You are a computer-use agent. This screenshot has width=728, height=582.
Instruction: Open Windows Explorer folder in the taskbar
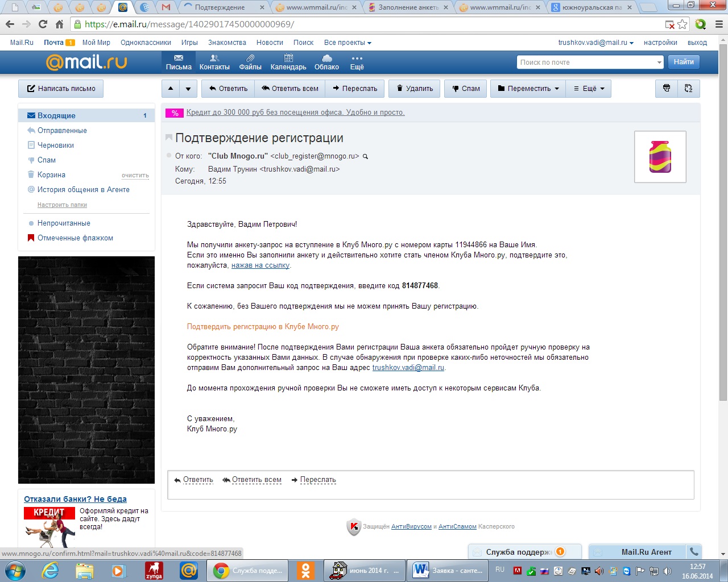[x=85, y=569]
